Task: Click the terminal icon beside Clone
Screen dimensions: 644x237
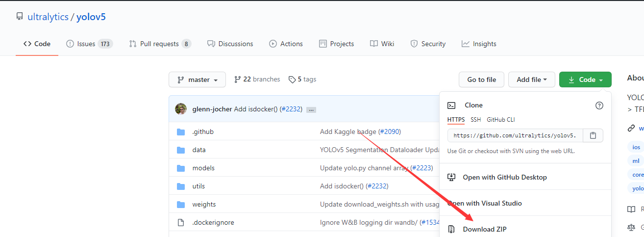Action: (x=452, y=105)
